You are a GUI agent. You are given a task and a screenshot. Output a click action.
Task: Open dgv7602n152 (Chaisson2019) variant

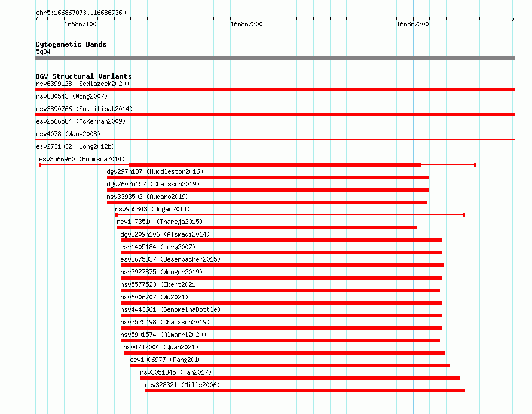[153, 184]
